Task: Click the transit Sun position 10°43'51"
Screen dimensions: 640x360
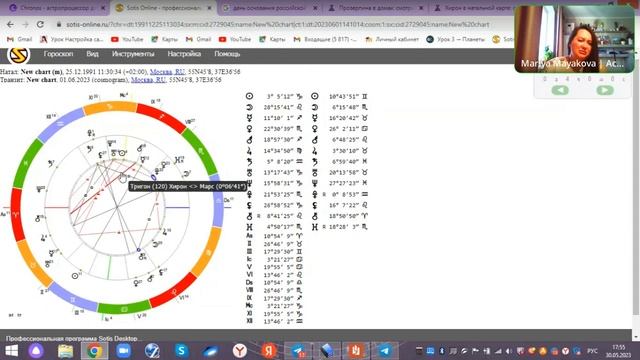Action: point(344,96)
